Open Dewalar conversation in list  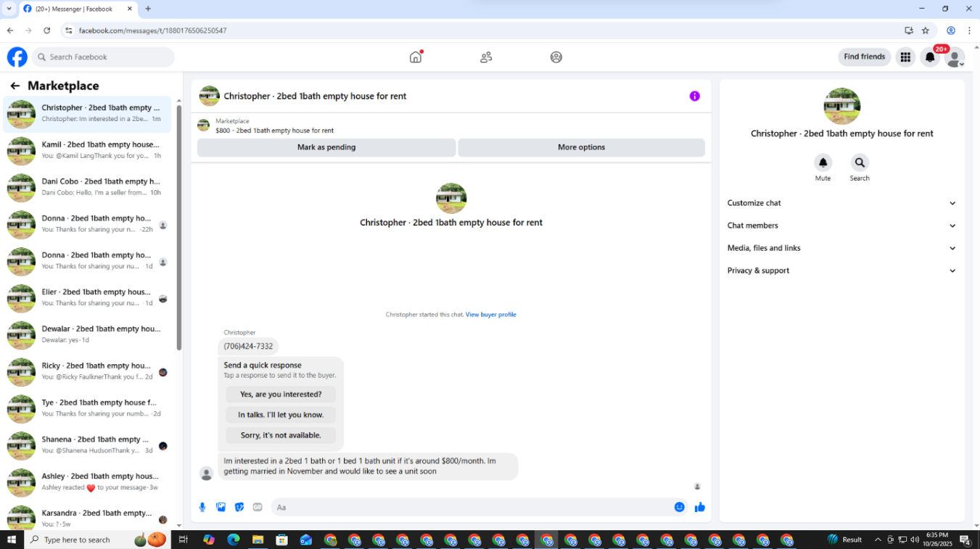tap(88, 335)
